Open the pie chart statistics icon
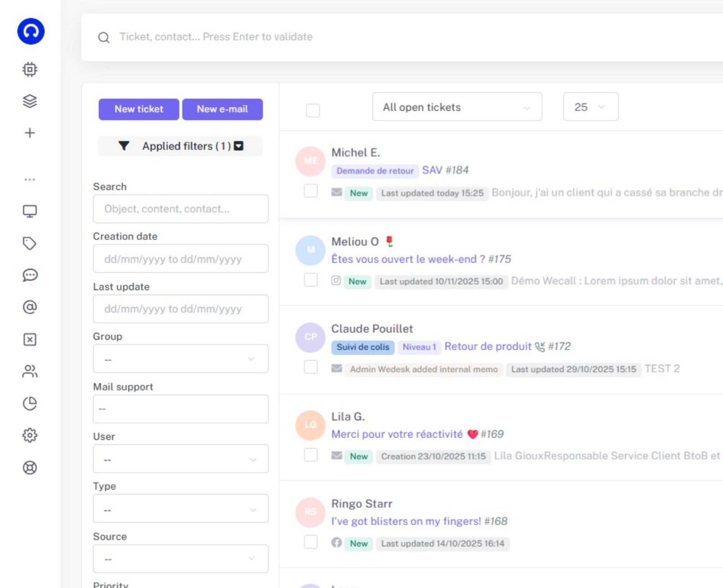 coord(30,404)
